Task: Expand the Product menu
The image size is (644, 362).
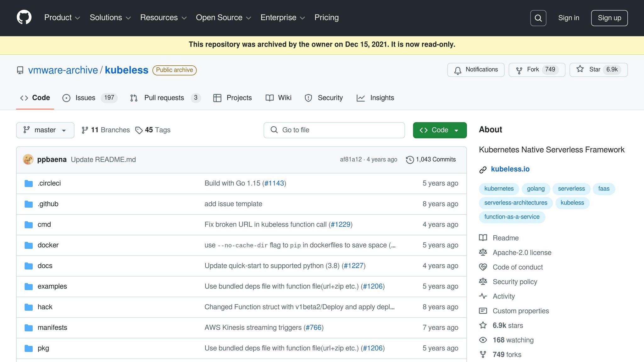Action: click(x=62, y=18)
